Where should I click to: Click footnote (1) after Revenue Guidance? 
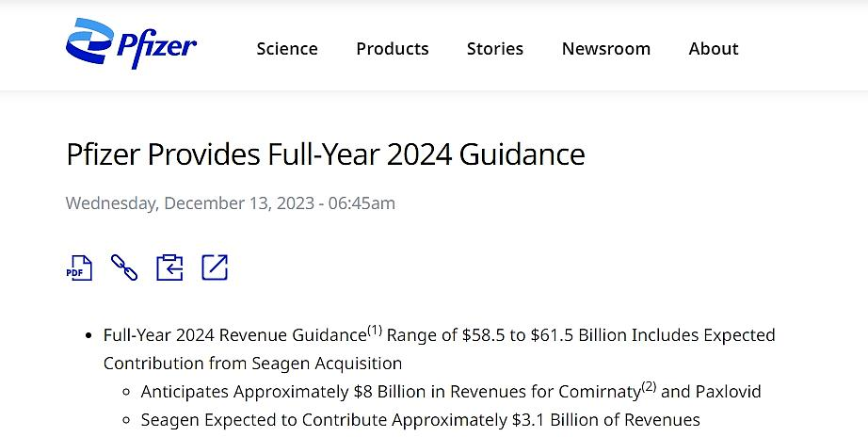[x=375, y=330]
